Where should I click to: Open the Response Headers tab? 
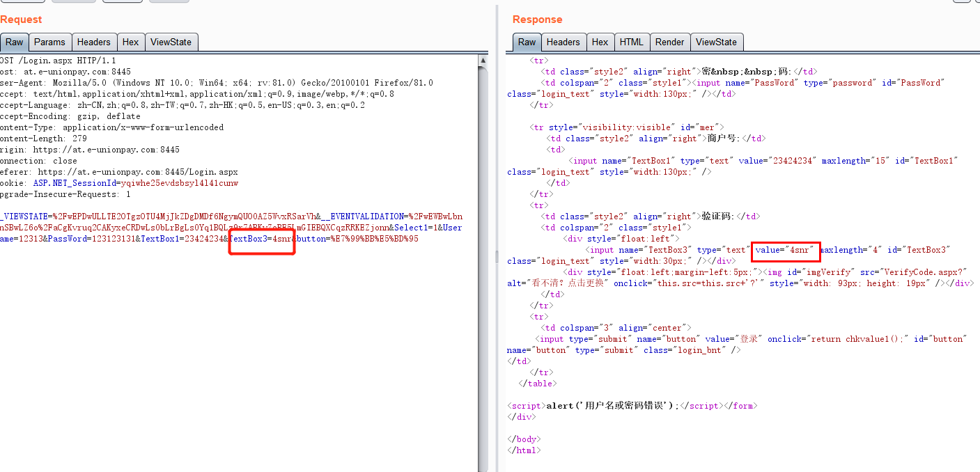pyautogui.click(x=563, y=42)
